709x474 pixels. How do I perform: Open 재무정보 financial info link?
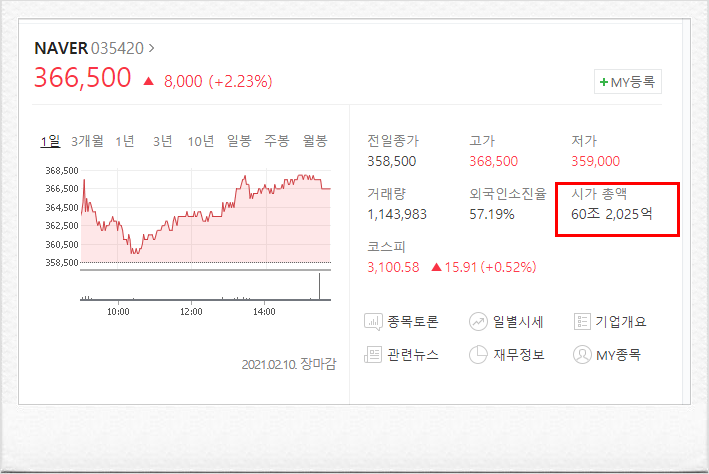[519, 355]
